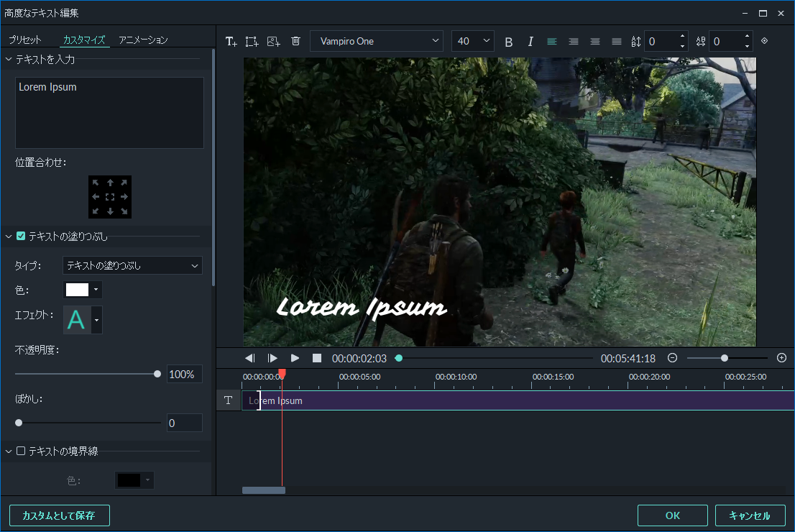Align text to middle-right position
Viewport: 795px width, 532px height.
tap(124, 197)
